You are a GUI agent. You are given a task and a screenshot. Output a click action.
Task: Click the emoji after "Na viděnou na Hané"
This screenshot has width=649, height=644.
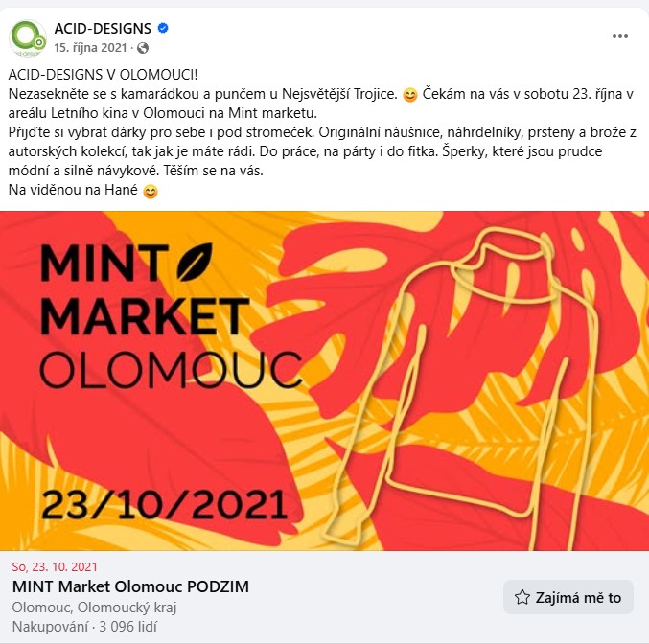[149, 192]
